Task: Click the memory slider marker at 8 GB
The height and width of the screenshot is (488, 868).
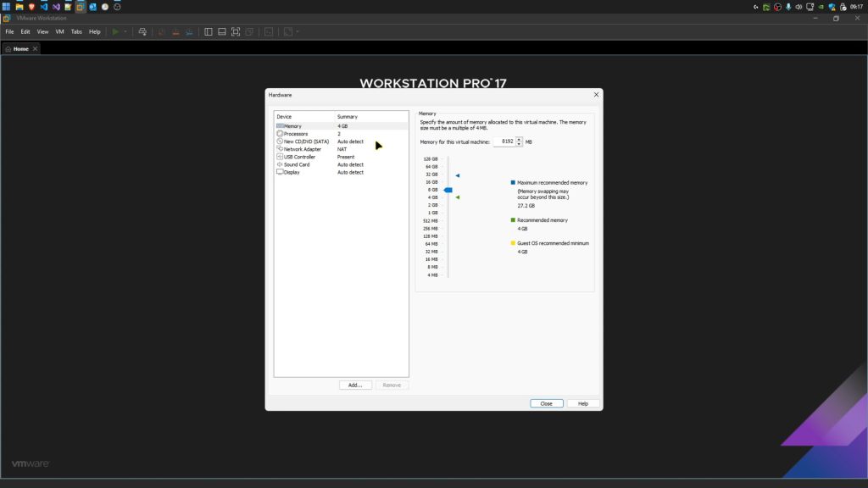Action: (x=448, y=191)
